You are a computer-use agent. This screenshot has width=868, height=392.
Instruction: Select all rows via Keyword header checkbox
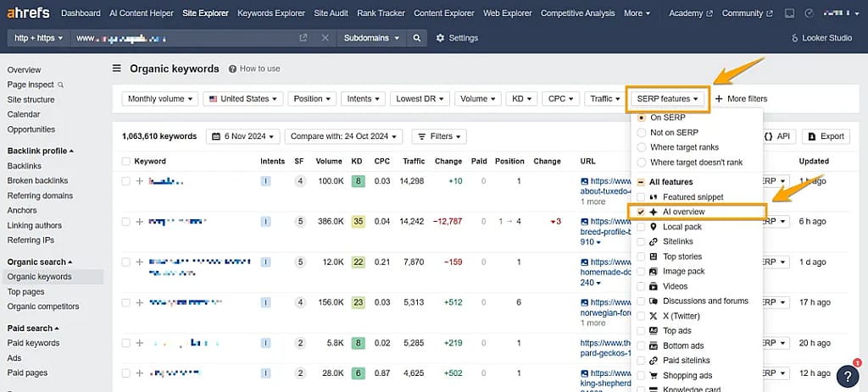125,162
